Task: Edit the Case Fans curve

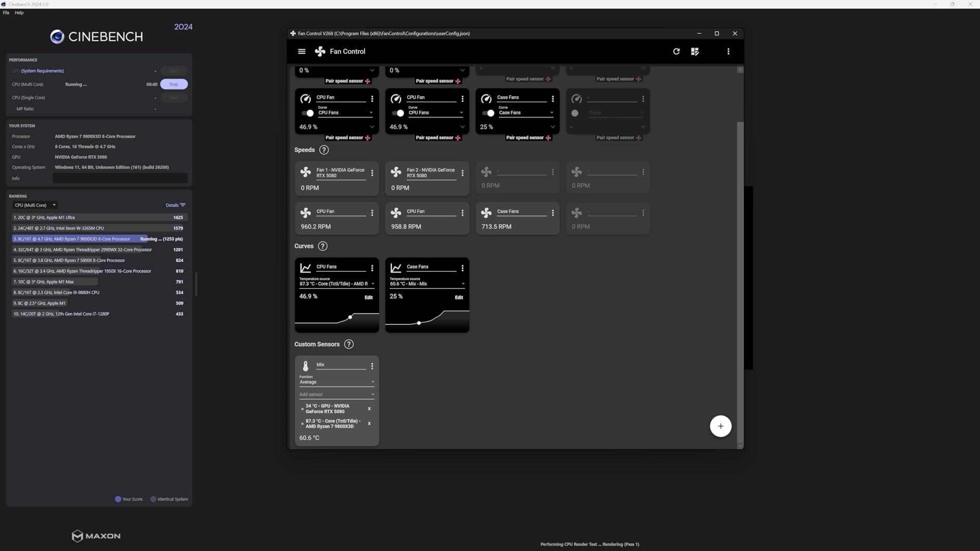Action: pyautogui.click(x=459, y=298)
